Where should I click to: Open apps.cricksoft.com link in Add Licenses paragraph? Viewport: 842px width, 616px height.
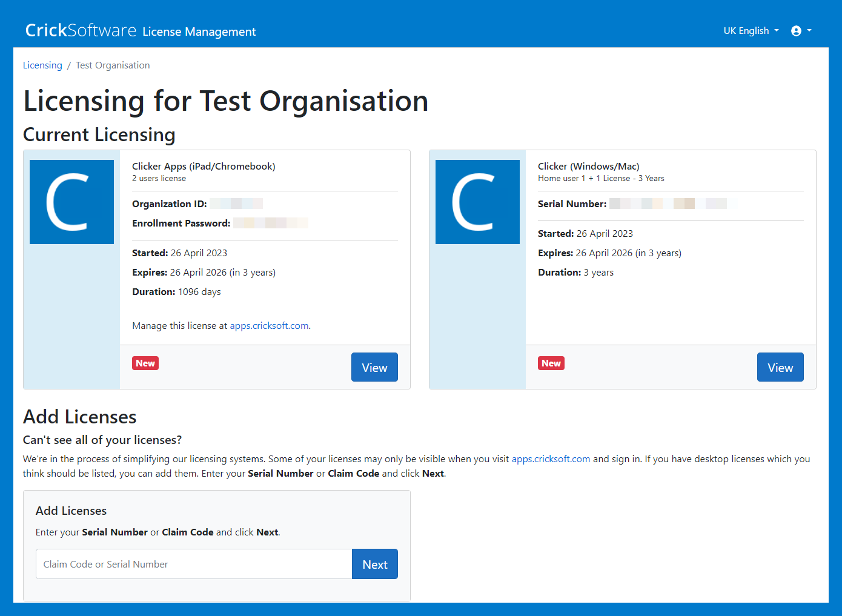[x=551, y=459]
